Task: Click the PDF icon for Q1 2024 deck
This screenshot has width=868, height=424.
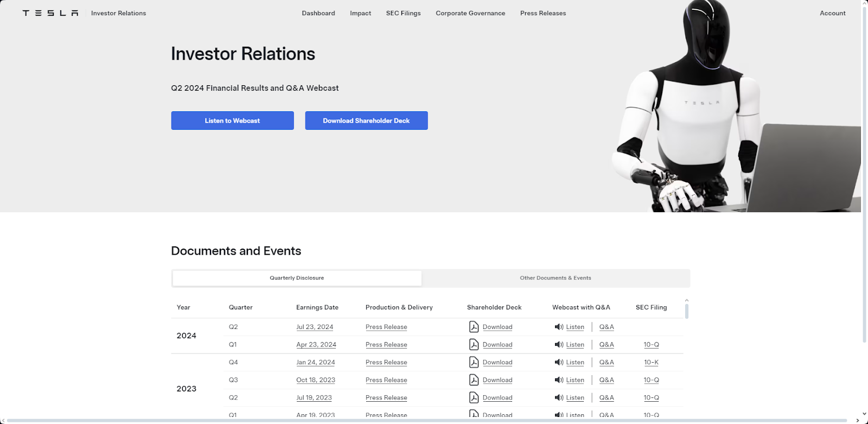Action: 474,345
